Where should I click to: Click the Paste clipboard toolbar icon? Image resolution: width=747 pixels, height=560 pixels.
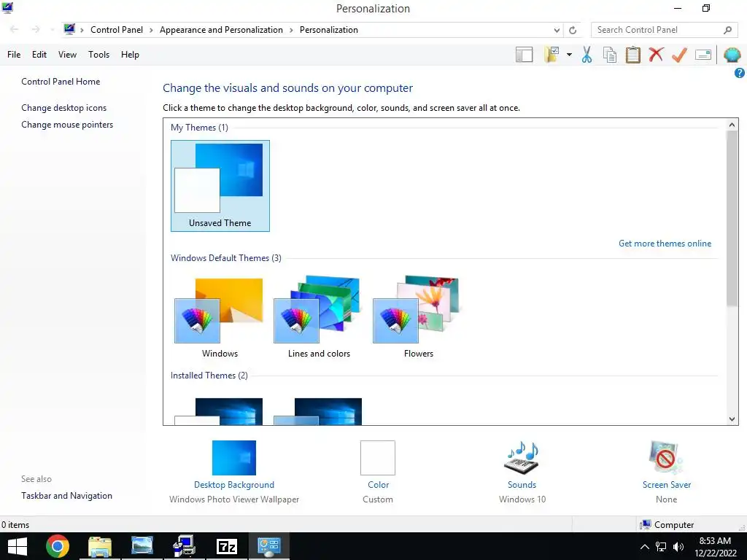point(632,55)
